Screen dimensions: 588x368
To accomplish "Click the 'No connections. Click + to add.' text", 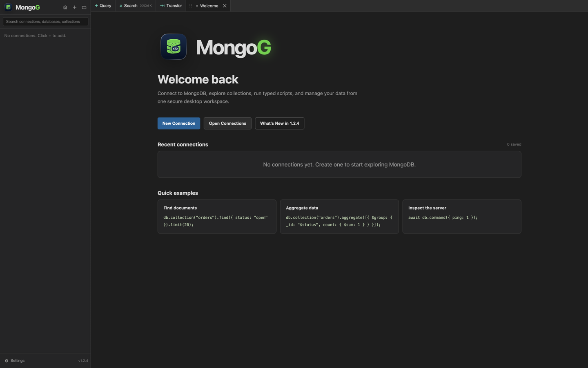I will [x=35, y=36].
